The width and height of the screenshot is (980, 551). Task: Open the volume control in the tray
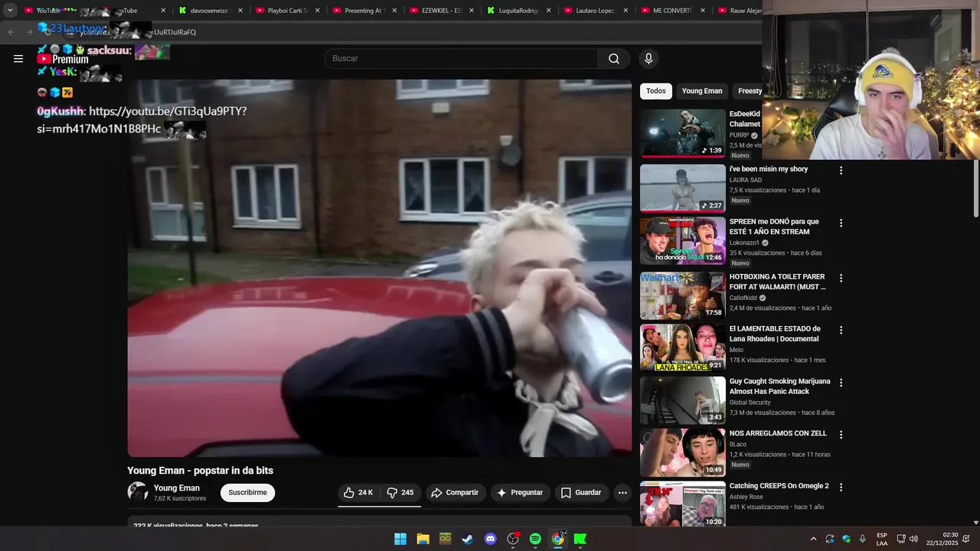[913, 539]
